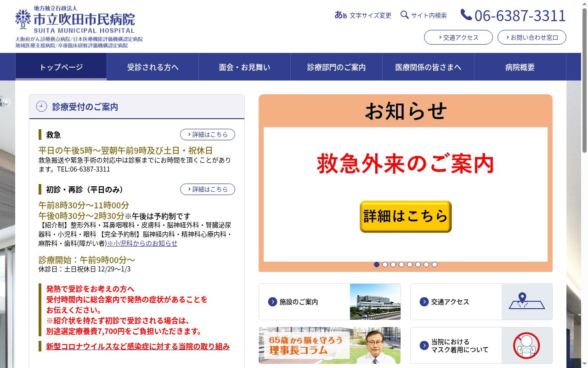588x368 pixels.
Task: Open 病院概要 menu
Action: tap(520, 67)
